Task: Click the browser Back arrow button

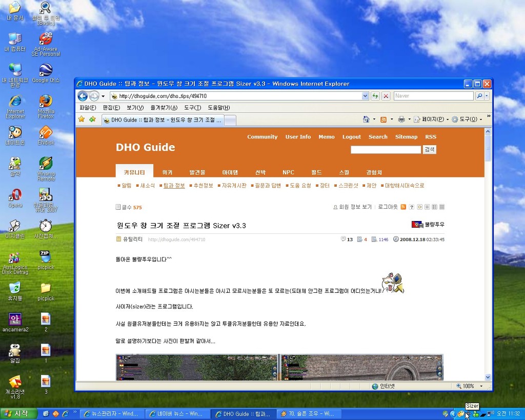Action: 83,96
